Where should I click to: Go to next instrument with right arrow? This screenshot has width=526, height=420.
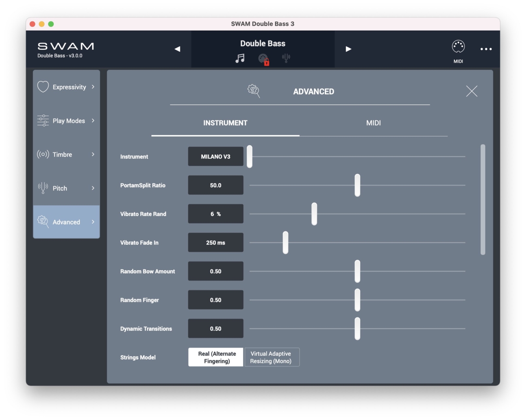[348, 49]
